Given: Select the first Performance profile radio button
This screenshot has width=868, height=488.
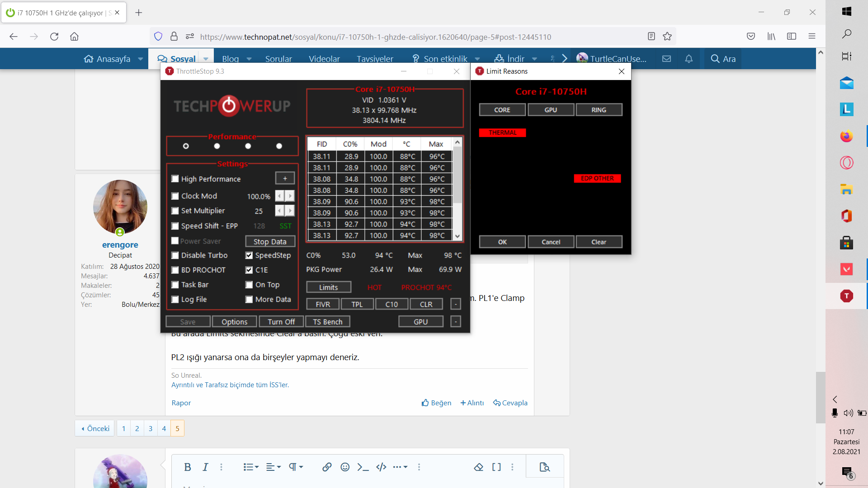Looking at the screenshot, I should tap(186, 146).
